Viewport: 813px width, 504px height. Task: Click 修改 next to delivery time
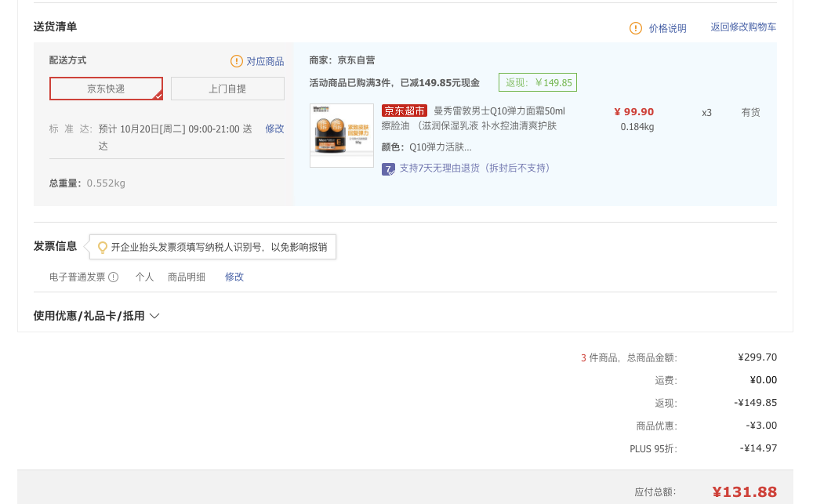point(275,129)
